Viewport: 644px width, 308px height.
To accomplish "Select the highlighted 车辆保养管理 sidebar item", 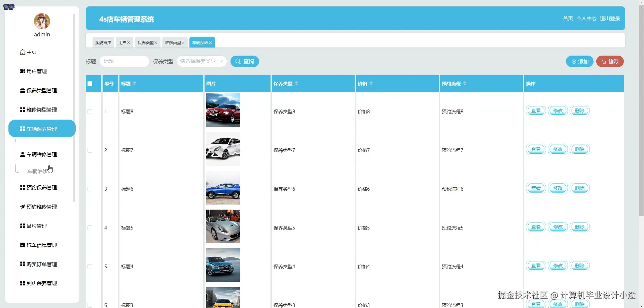I will point(42,129).
